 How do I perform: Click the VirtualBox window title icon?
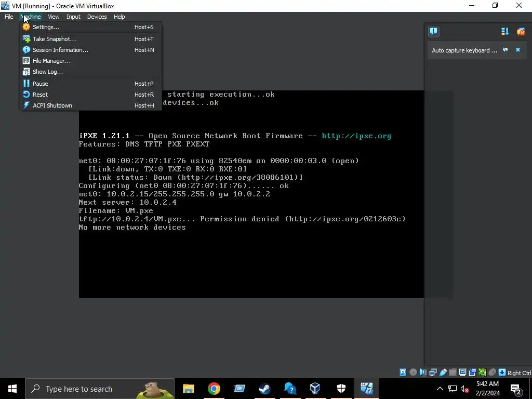(x=5, y=6)
